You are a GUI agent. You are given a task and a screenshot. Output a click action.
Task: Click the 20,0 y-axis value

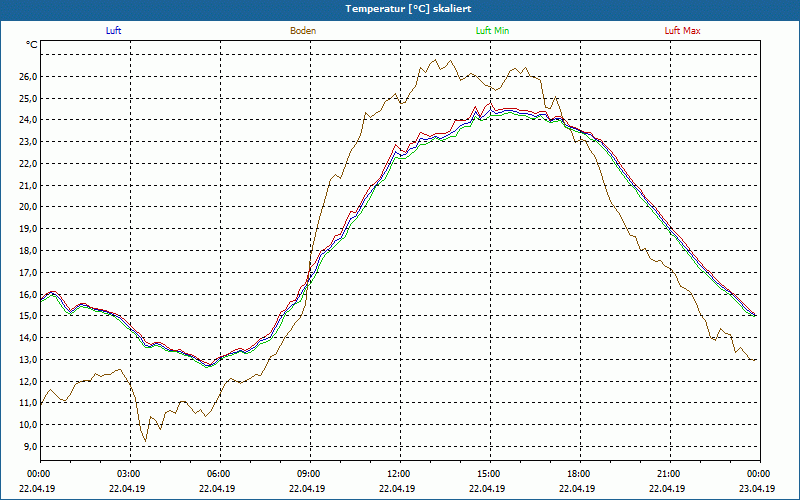point(29,207)
